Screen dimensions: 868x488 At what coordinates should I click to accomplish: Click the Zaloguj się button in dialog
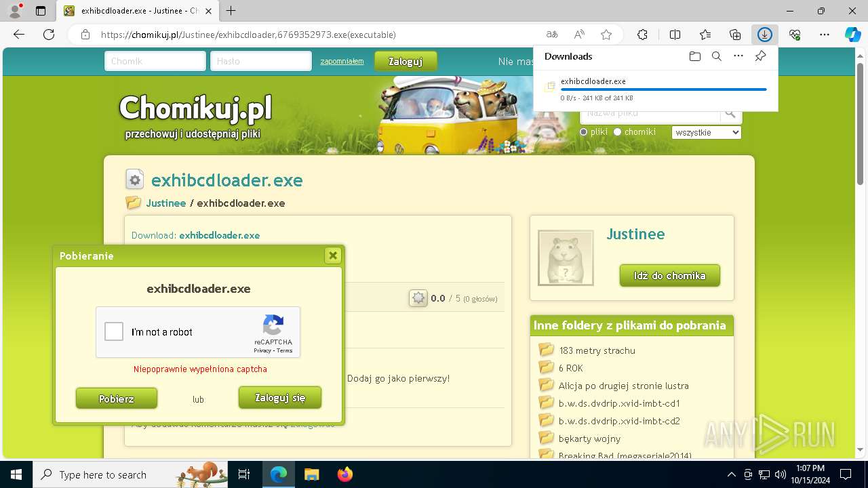click(280, 398)
